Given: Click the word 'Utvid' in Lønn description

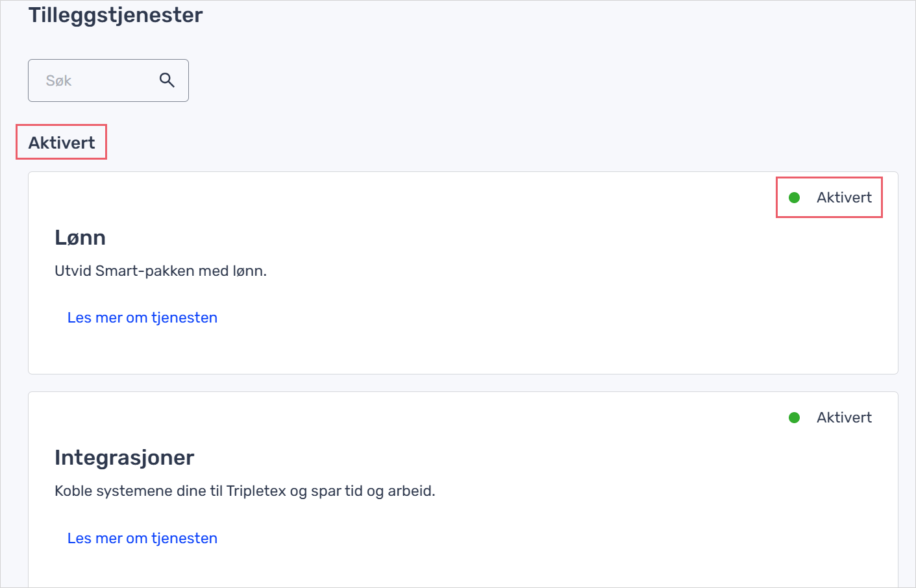Looking at the screenshot, I should [73, 271].
